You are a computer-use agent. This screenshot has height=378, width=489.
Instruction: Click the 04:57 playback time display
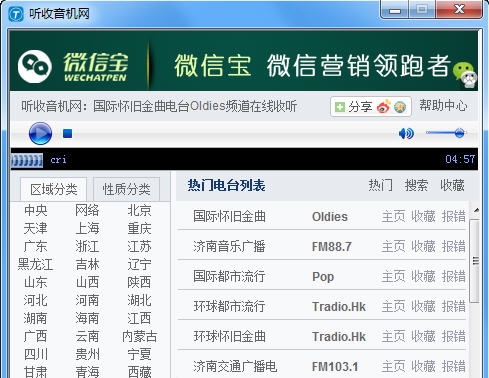pos(460,159)
